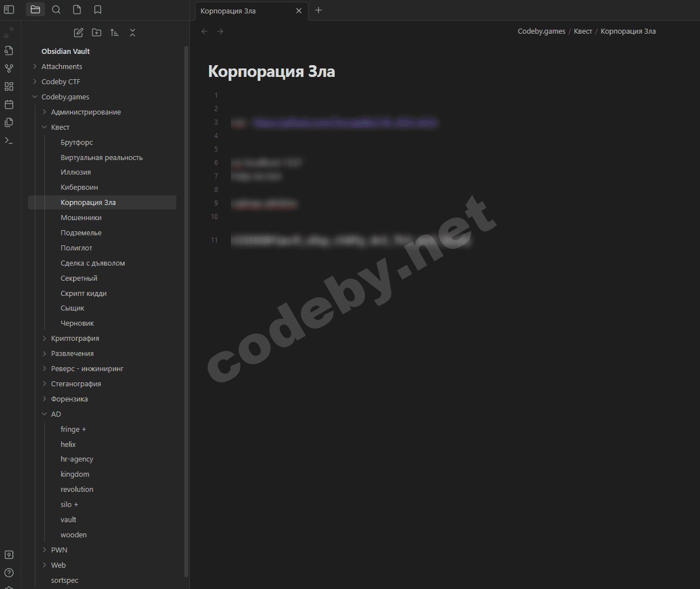Screen dimensions: 700x589
Task: Open another vault icon near ribbon bottom
Action: pyautogui.click(x=9, y=555)
